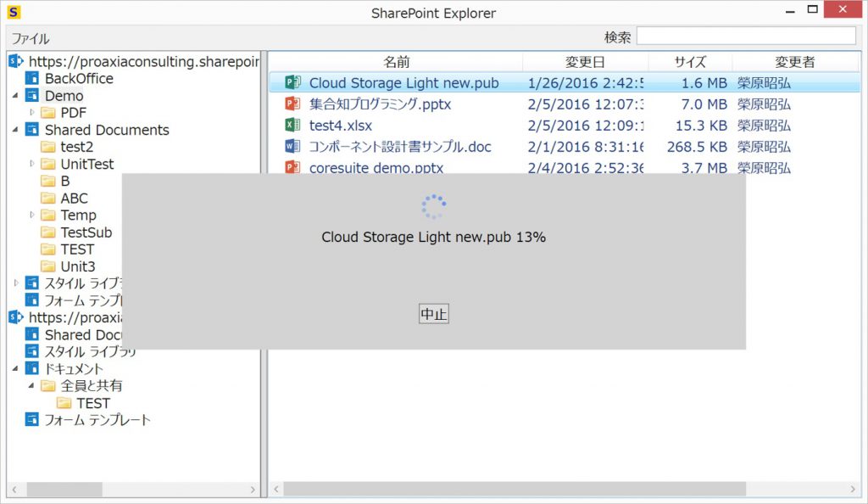Expand the first スタイル ライブラリ node
868x504 pixels.
click(x=16, y=283)
